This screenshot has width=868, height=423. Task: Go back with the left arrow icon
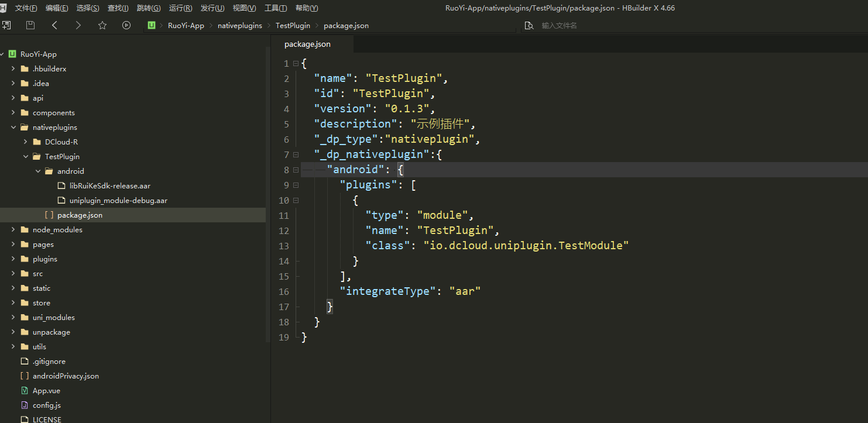pyautogui.click(x=54, y=25)
